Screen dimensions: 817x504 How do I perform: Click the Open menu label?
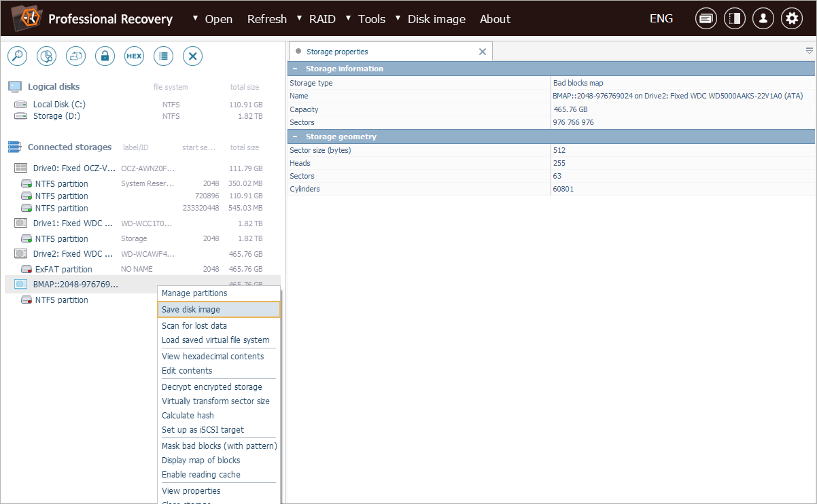[219, 19]
